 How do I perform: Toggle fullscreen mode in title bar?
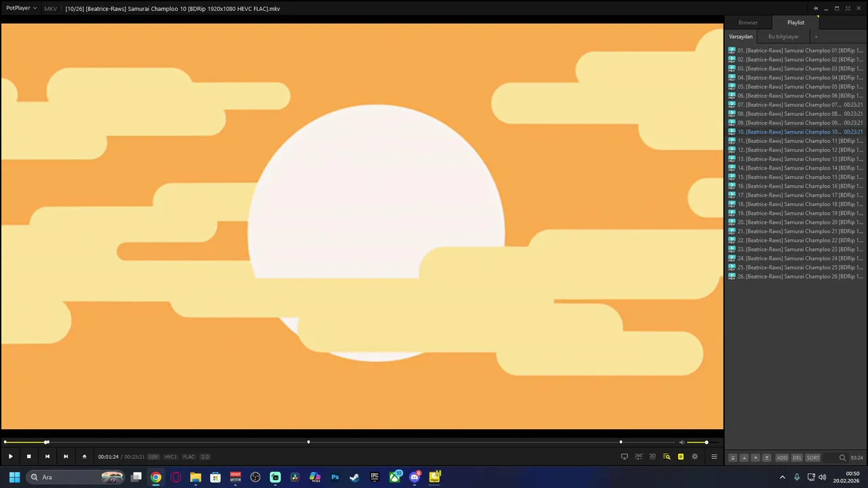coord(848,8)
